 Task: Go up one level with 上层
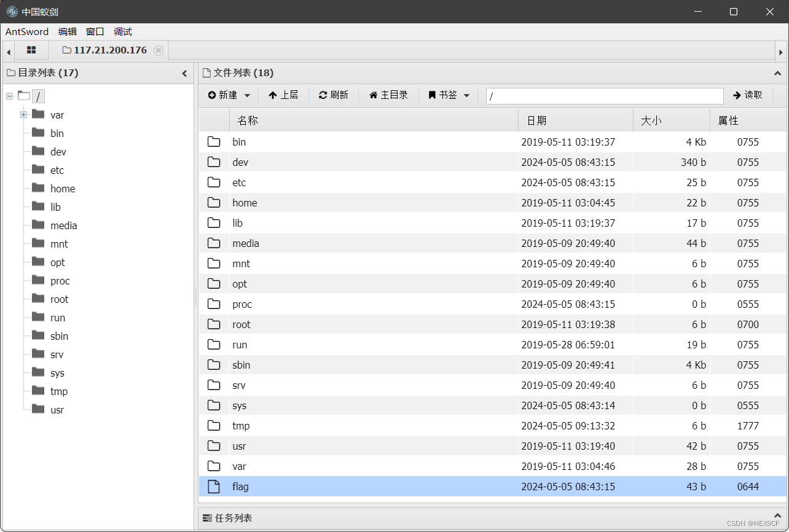pos(283,95)
